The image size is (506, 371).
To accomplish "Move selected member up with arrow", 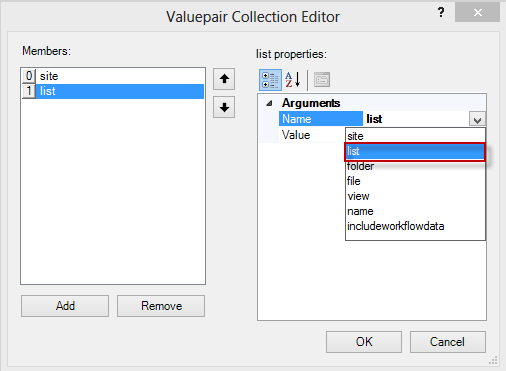I will (224, 79).
